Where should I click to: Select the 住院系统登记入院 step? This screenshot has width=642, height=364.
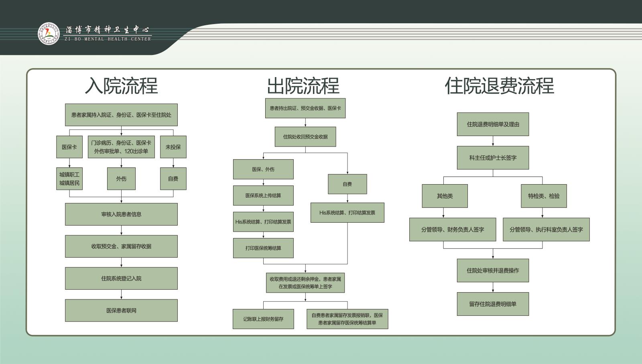[121, 279]
